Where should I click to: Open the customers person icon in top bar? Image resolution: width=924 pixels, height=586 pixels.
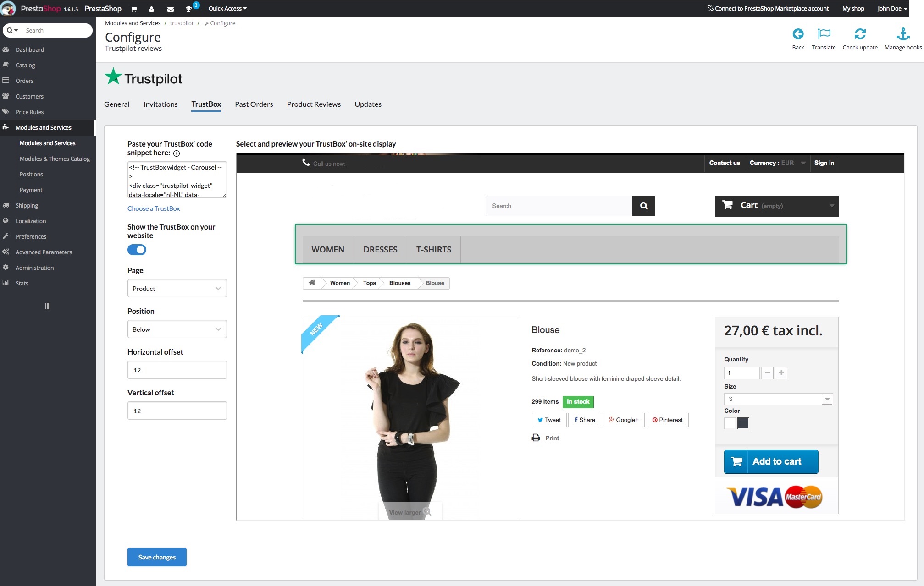pyautogui.click(x=151, y=9)
